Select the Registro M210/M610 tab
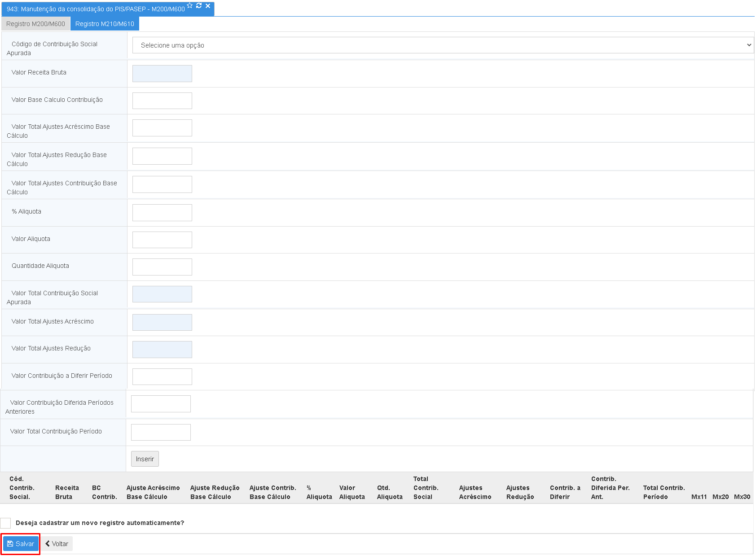 105,24
